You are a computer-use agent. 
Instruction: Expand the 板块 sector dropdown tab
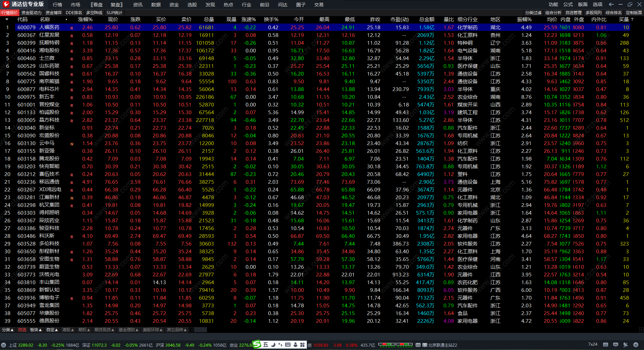pyautogui.click(x=36, y=330)
